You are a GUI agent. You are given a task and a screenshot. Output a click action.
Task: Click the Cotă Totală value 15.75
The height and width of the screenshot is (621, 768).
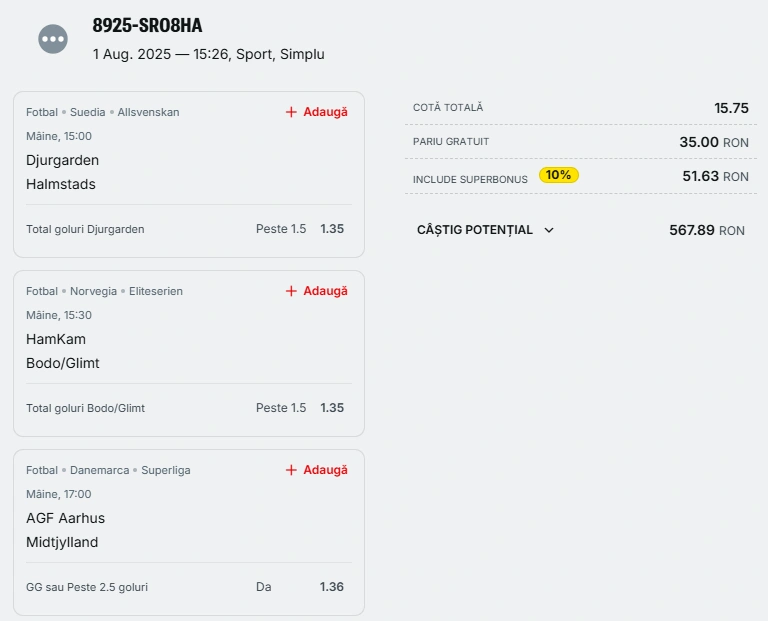point(731,108)
